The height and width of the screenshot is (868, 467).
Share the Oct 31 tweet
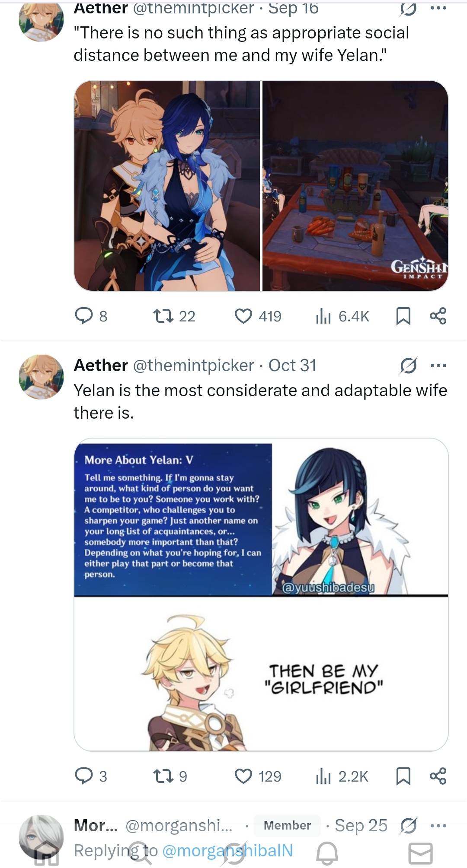[438, 776]
